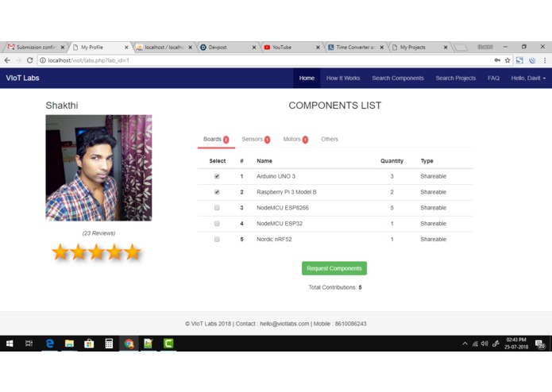Open the Windows Start menu
The image size is (552, 392).
coord(10,344)
